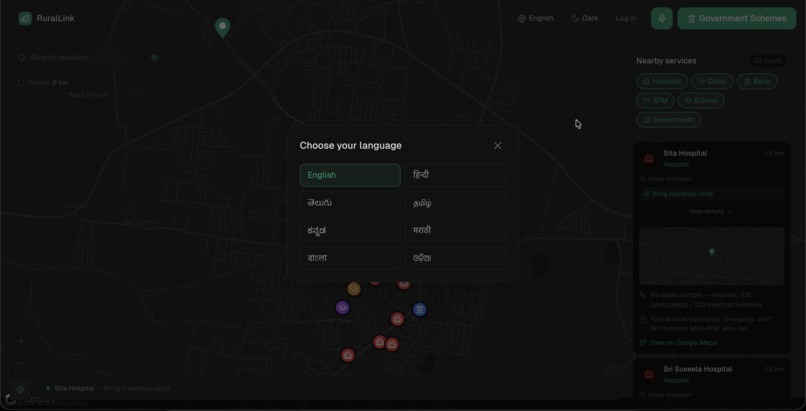Viewport: 806px width, 411px height.
Task: Select বাংলা (Bengali) language option
Action: (x=350, y=258)
